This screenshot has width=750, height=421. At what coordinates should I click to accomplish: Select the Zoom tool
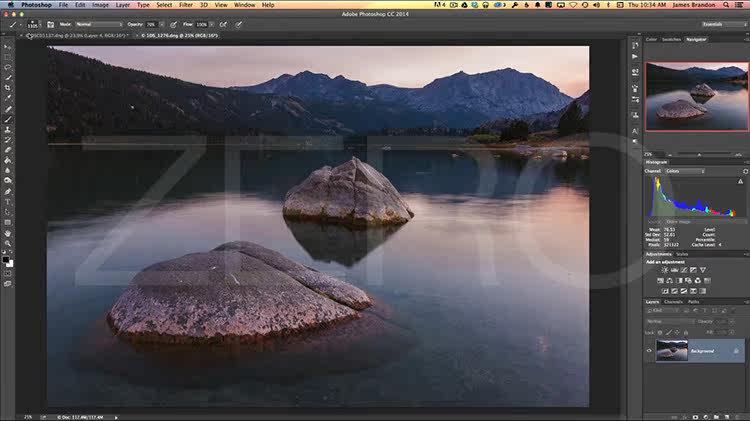[8, 244]
